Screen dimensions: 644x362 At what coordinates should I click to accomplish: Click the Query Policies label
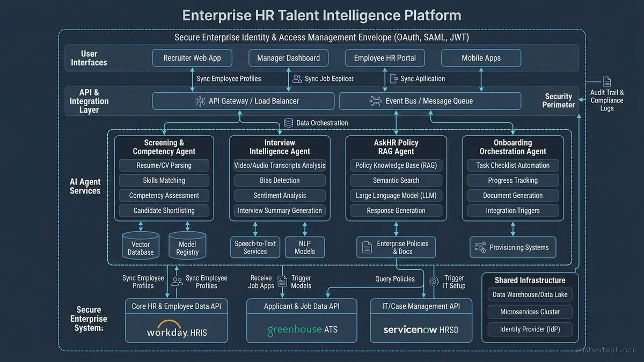pos(395,279)
